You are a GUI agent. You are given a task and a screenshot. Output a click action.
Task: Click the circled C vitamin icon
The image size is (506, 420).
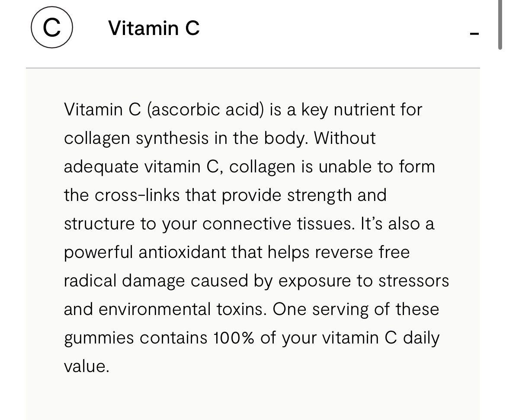coord(51,29)
